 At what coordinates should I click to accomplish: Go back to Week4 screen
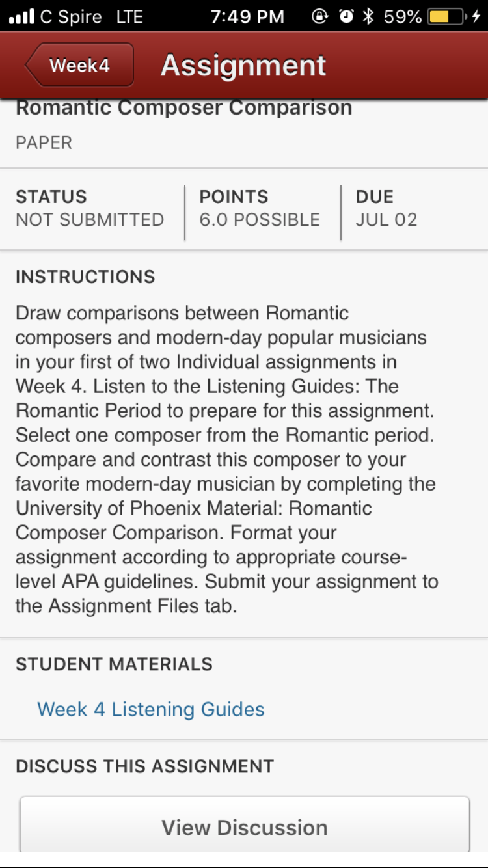[x=79, y=65]
